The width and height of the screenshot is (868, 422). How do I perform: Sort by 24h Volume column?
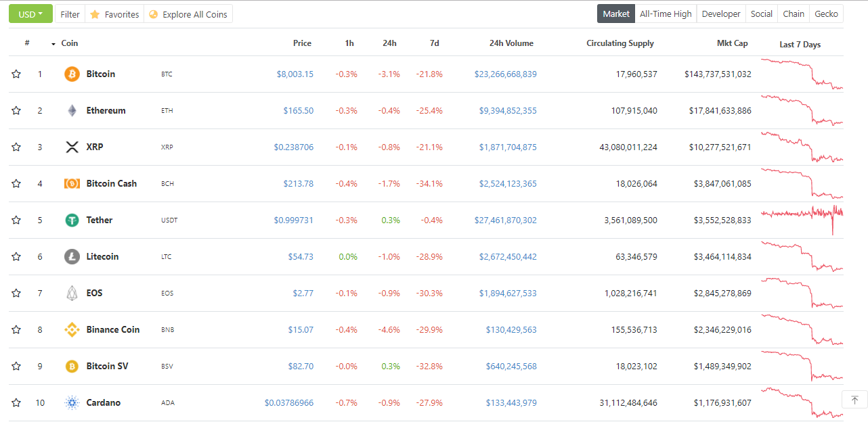click(511, 43)
